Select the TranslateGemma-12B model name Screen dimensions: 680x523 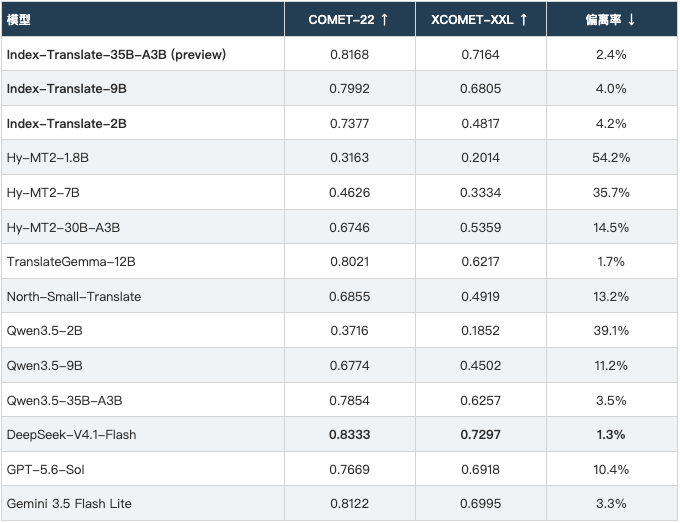71,262
